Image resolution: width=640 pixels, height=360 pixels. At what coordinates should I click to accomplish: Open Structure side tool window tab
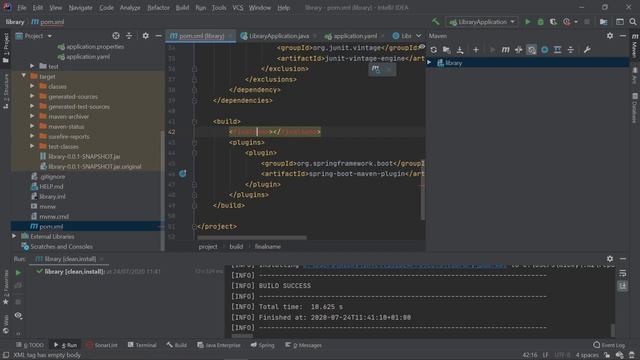coord(6,91)
